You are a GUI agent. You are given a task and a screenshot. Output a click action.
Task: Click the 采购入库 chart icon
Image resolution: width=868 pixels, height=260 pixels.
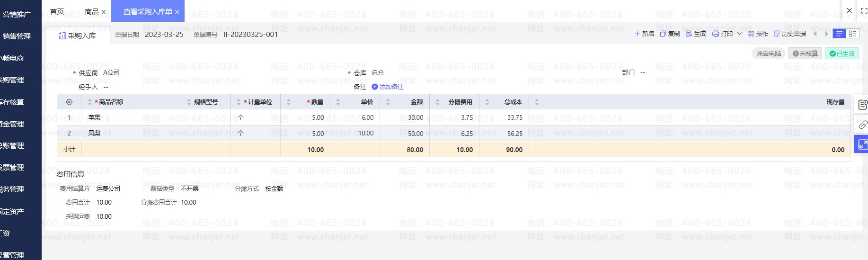(62, 36)
